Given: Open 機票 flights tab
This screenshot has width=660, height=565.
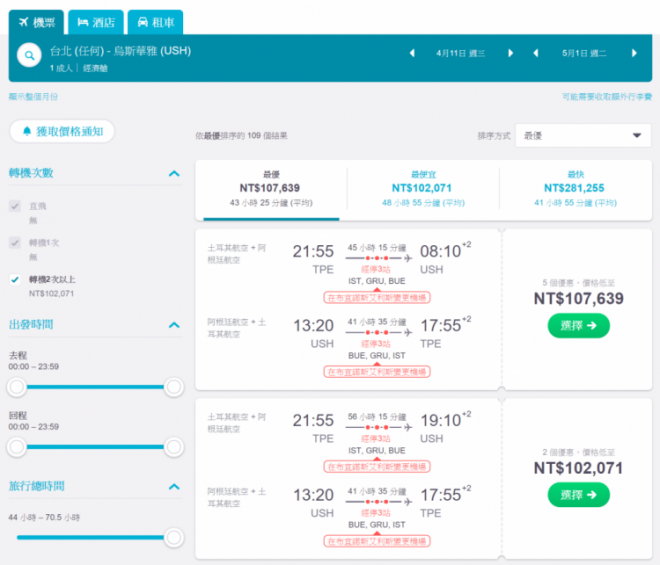Looking at the screenshot, I should (36, 21).
